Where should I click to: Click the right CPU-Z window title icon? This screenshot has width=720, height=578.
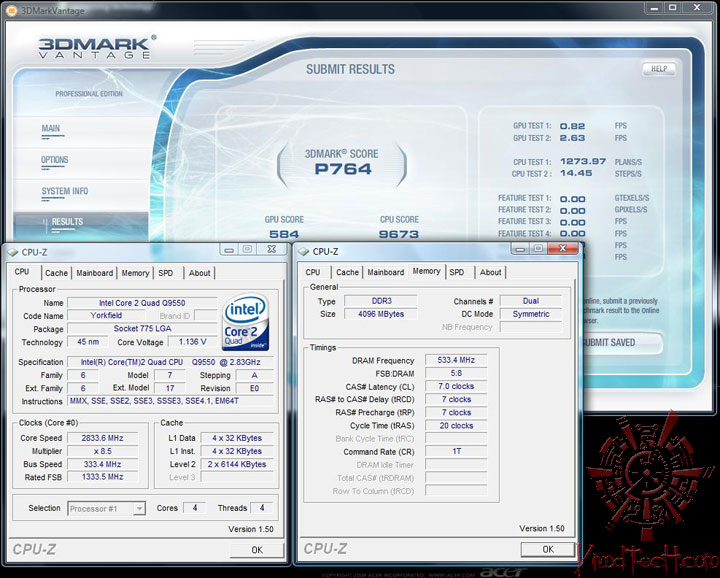pos(303,252)
